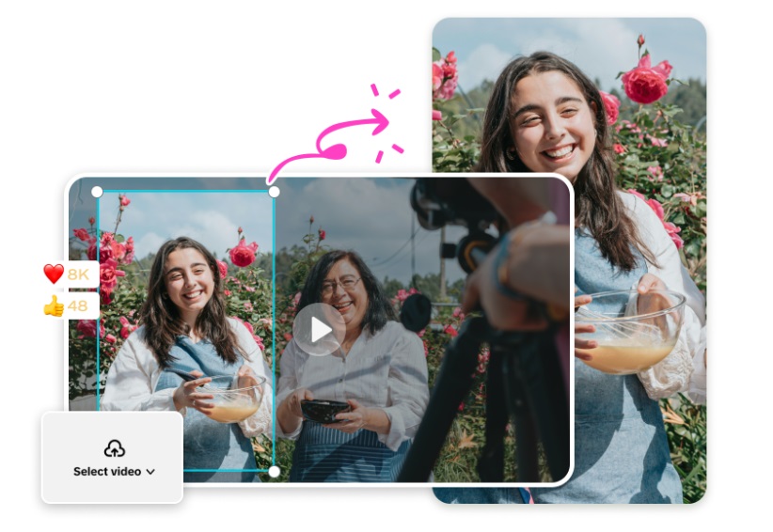Click the crop box's bottom-right corner handle
This screenshot has width=773, height=532.
pyautogui.click(x=274, y=472)
